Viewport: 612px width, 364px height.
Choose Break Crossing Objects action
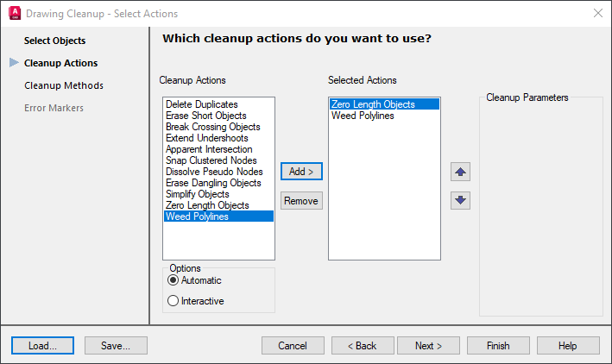[x=212, y=127]
